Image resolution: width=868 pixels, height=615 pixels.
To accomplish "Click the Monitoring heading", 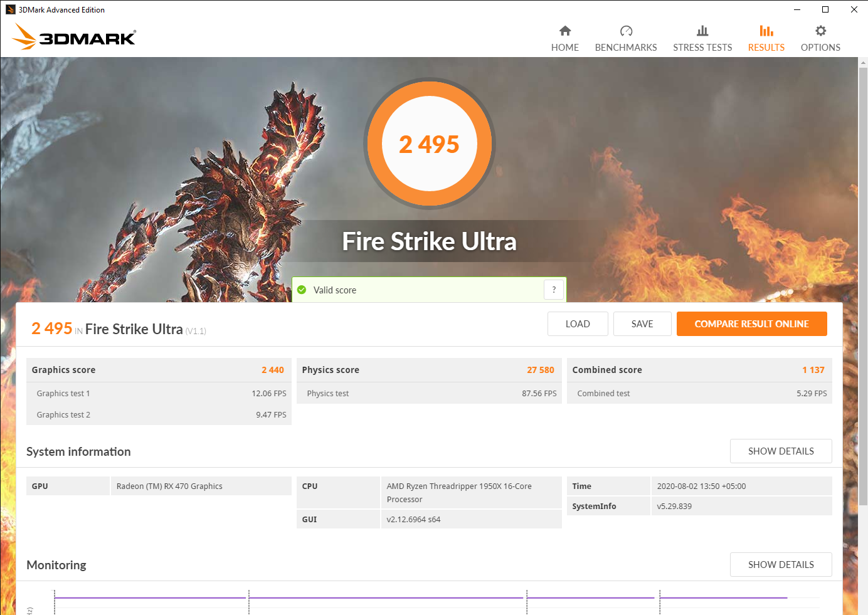I will click(x=56, y=565).
